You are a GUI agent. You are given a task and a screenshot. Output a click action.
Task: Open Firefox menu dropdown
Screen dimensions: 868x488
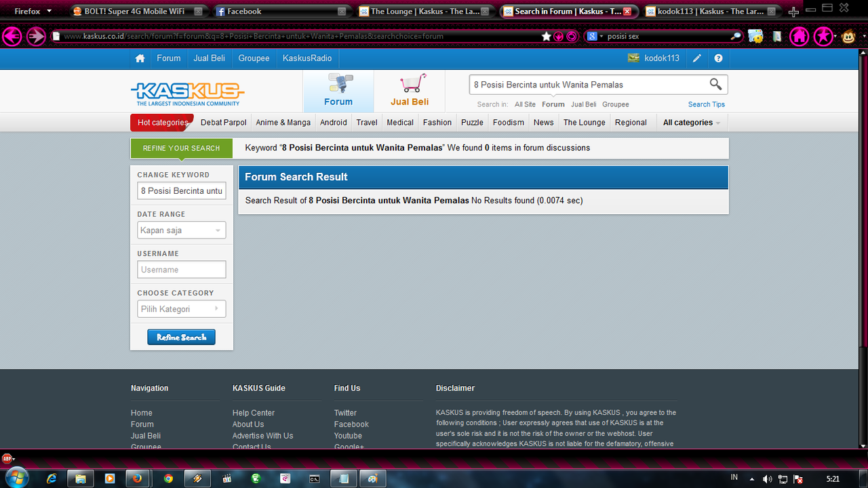33,11
